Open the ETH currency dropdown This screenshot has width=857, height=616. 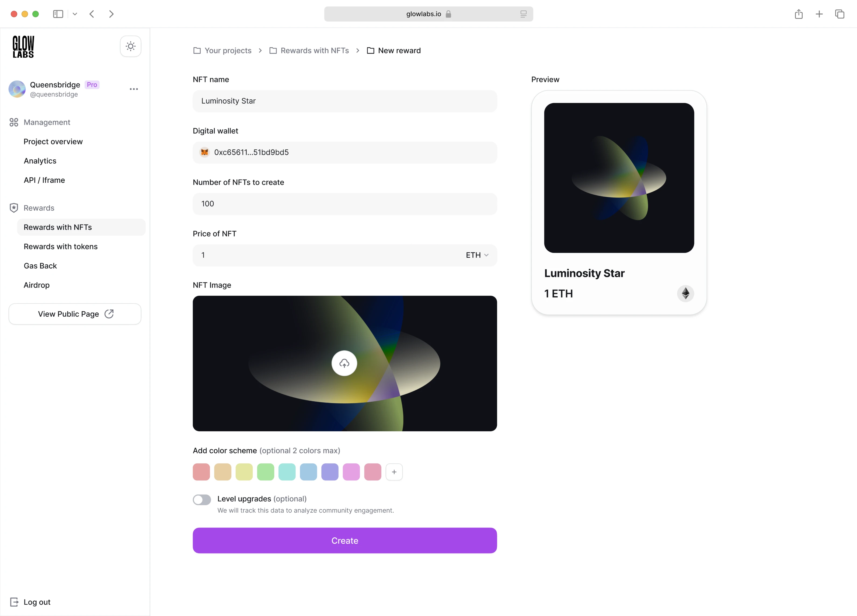(x=477, y=255)
